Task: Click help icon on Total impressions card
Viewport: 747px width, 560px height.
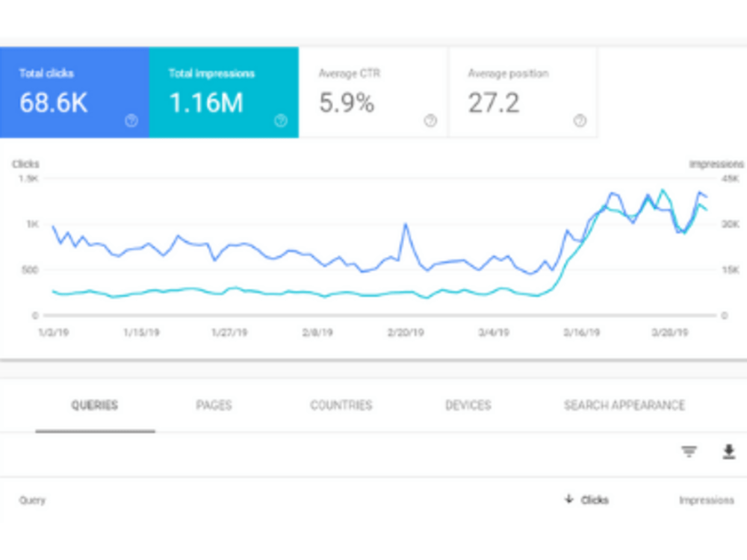Action: point(281,121)
